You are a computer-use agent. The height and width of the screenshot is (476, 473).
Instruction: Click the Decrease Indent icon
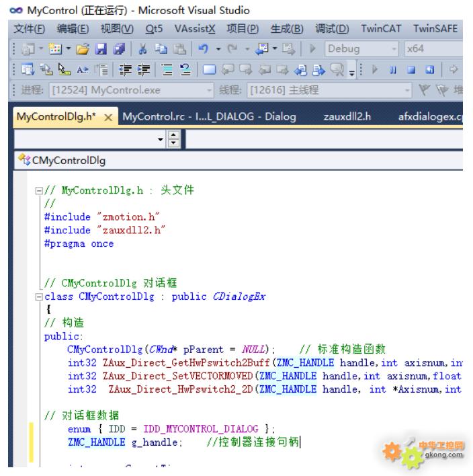[x=125, y=70]
